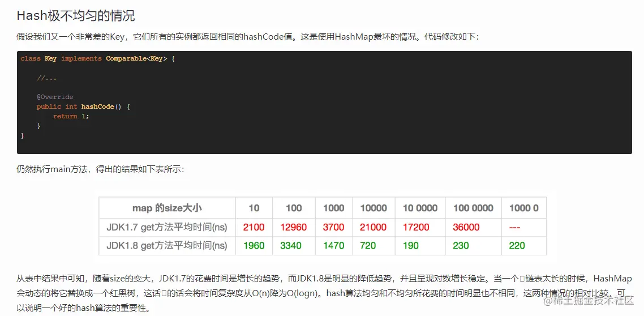Click the sentence '仍然执行main方法，得出的结果如下表所示：'

click(101, 169)
